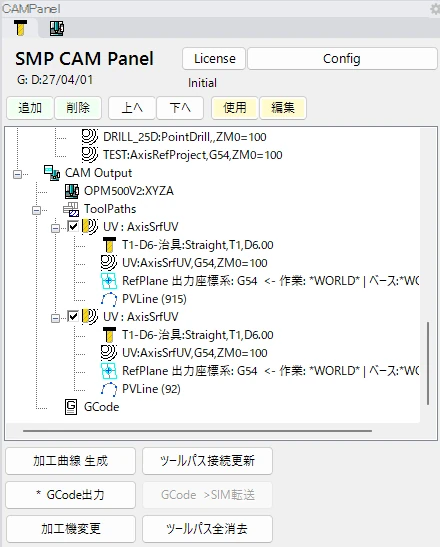This screenshot has height=547, width=440.
Task: Uncheck the second UV : AxisSrfUV checkbox
Action: point(73,316)
